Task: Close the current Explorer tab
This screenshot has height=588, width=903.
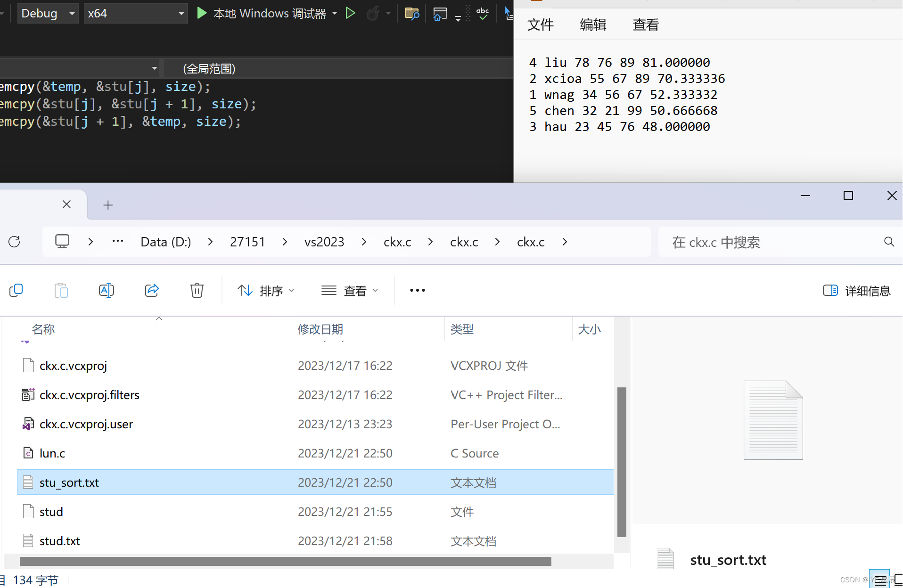Action: tap(66, 204)
